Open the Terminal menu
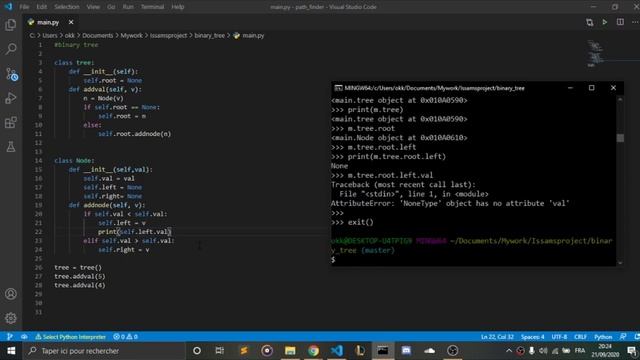This screenshot has width=640, height=360. [x=152, y=7]
